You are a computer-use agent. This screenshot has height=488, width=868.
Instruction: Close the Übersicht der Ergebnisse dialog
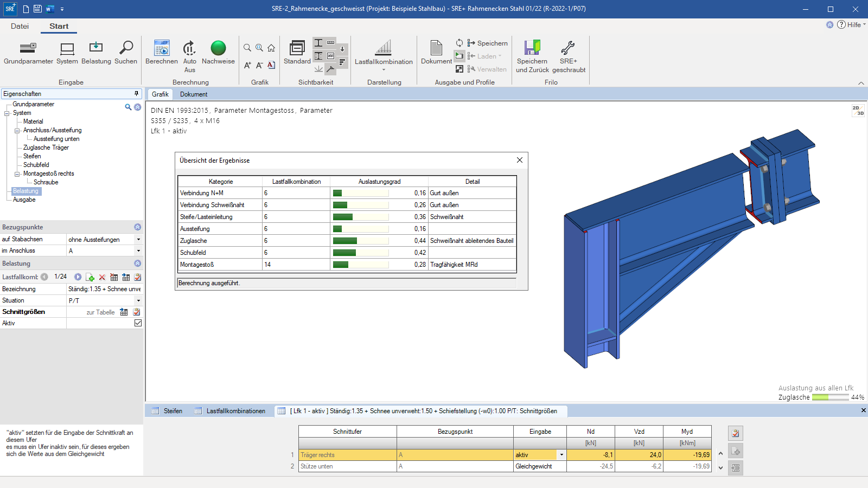[x=520, y=160]
